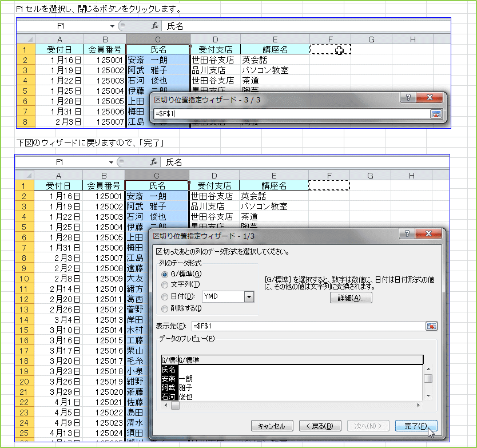Viewport: 477px width, 448px height.
Task: Select column D header in lower sheet
Action: click(214, 175)
